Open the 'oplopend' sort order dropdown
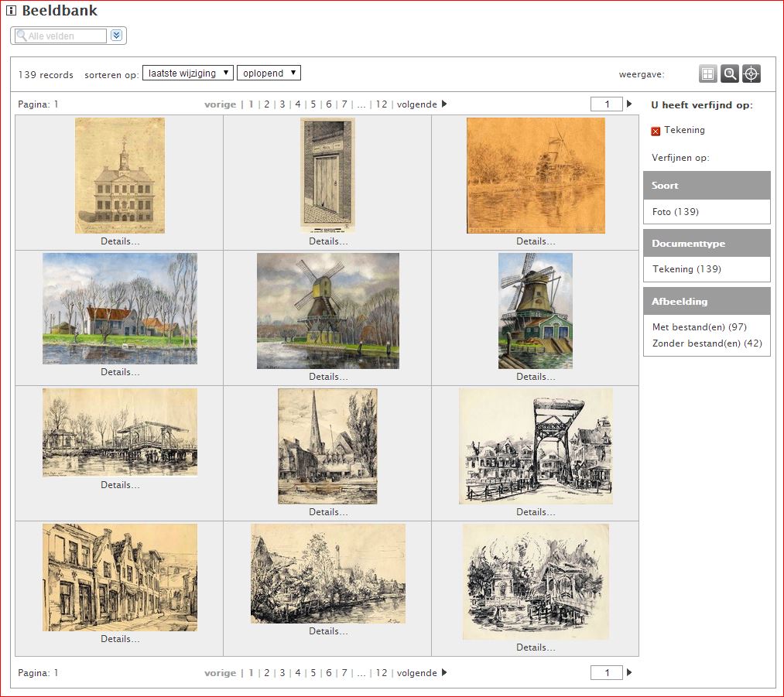 (x=268, y=73)
